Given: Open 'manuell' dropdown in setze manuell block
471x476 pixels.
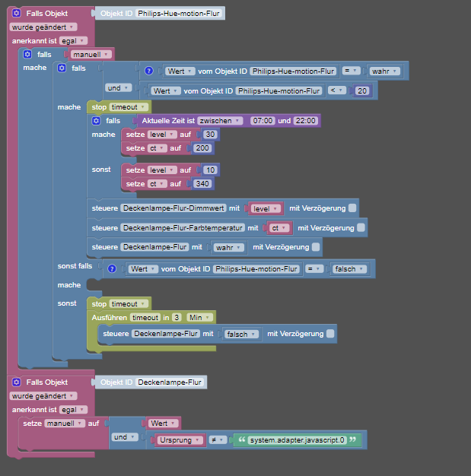Looking at the screenshot, I should 65,424.
